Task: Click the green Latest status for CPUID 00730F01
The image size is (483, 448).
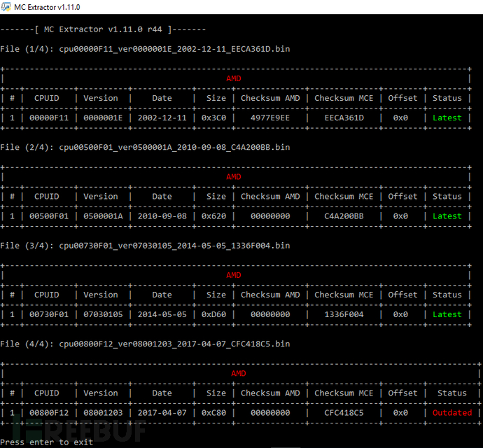Action: (447, 314)
